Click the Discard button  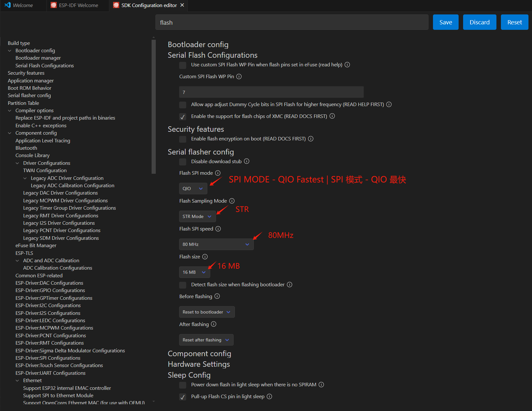479,22
